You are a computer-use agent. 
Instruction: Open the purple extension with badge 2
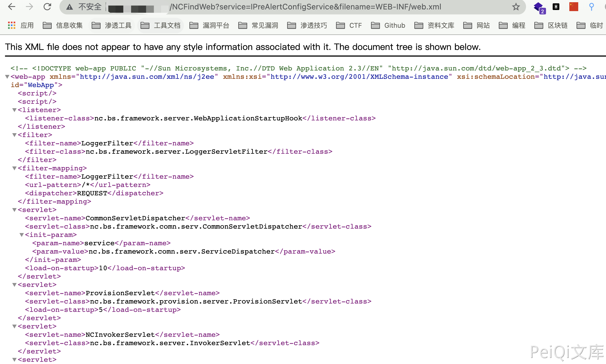point(539,7)
